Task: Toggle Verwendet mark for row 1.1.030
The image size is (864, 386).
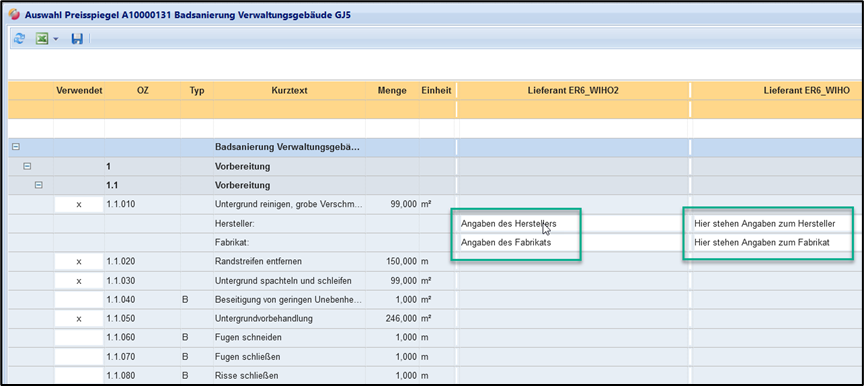Action: (x=79, y=281)
